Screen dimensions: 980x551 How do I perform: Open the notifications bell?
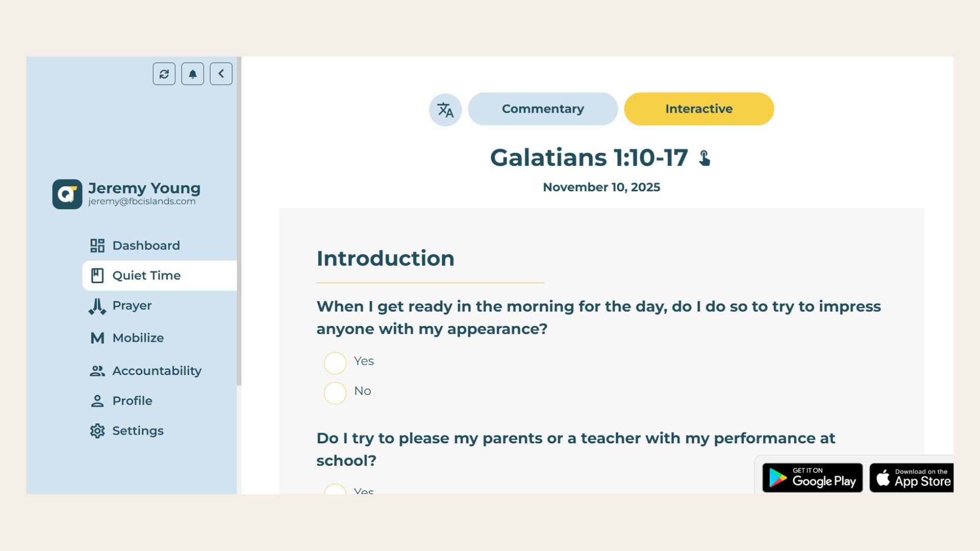coord(192,74)
